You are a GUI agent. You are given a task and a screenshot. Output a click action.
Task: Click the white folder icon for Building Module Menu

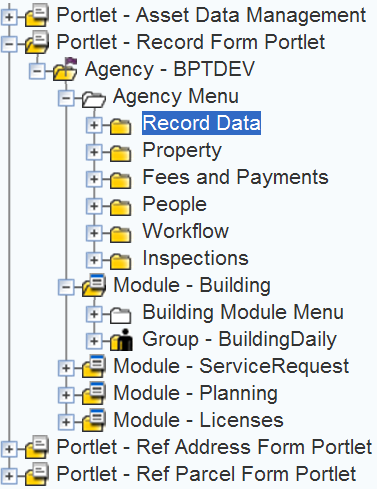click(120, 315)
